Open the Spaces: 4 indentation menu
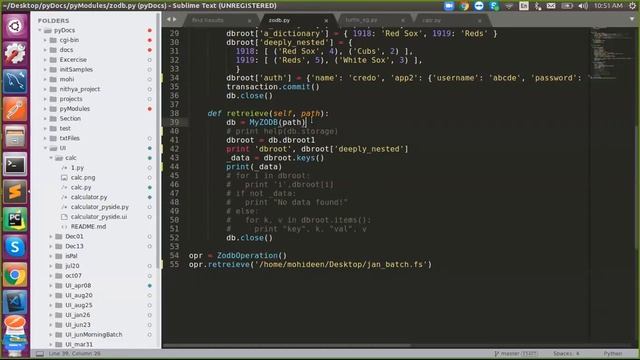This screenshot has height=360, width=640. click(x=567, y=353)
